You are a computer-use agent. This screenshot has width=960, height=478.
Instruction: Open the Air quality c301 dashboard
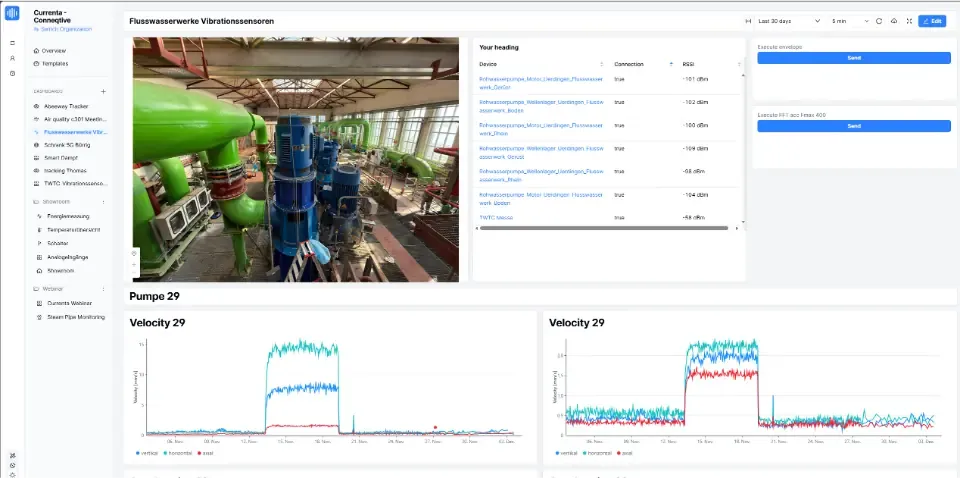point(70,119)
